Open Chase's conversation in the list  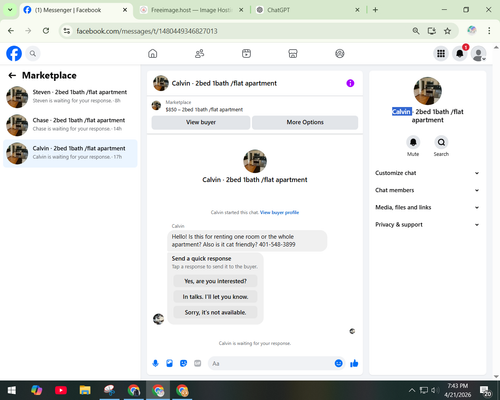pos(70,125)
